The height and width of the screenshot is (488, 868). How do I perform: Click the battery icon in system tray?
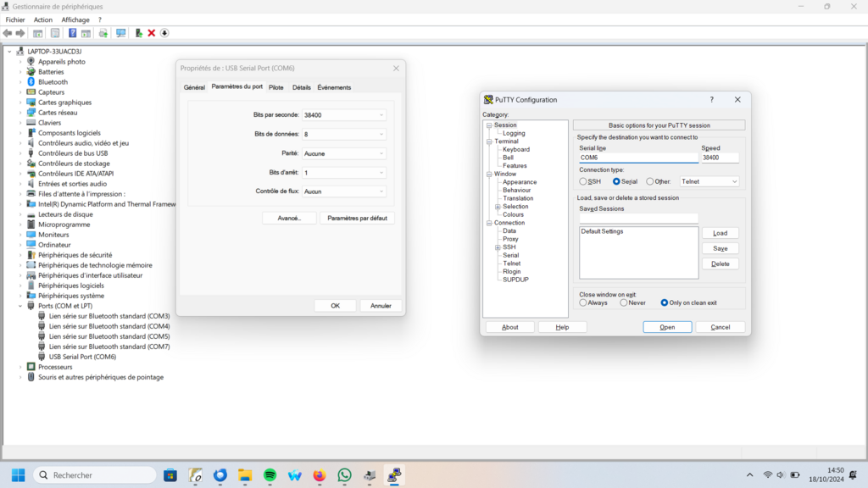(795, 474)
